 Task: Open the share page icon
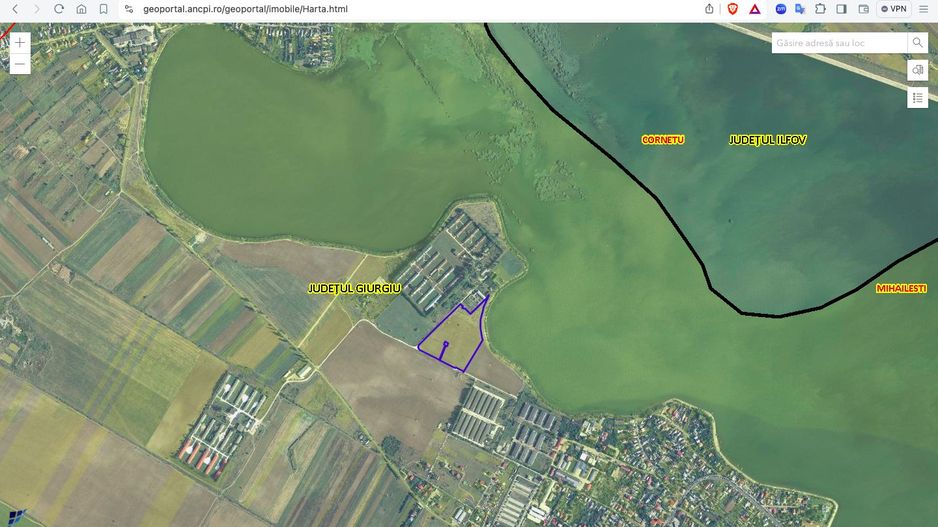709,9
